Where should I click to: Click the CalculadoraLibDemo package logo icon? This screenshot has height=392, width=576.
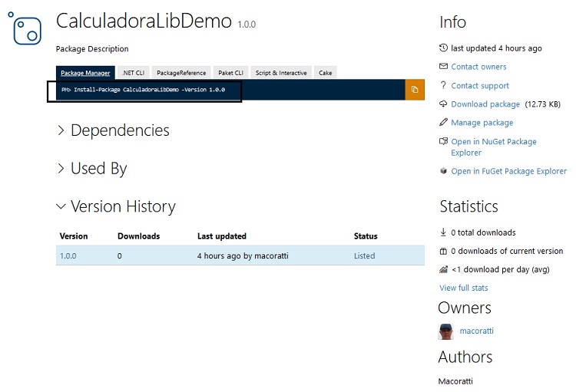click(25, 28)
